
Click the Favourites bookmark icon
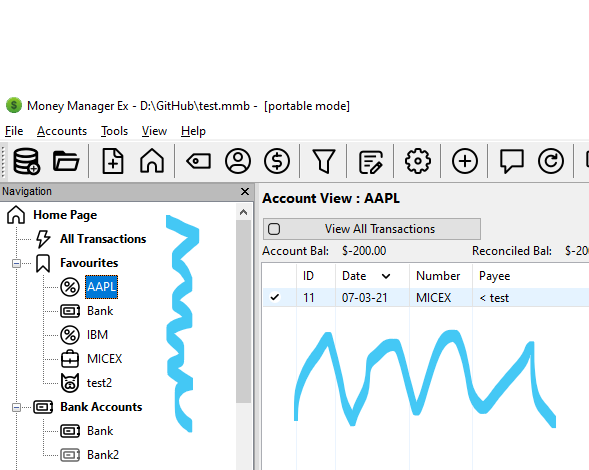[x=43, y=263]
